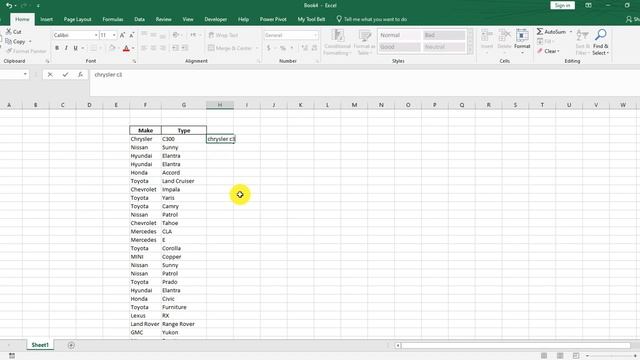Click the Insert cells icon
This screenshot has height=360, width=640.
(x=487, y=36)
